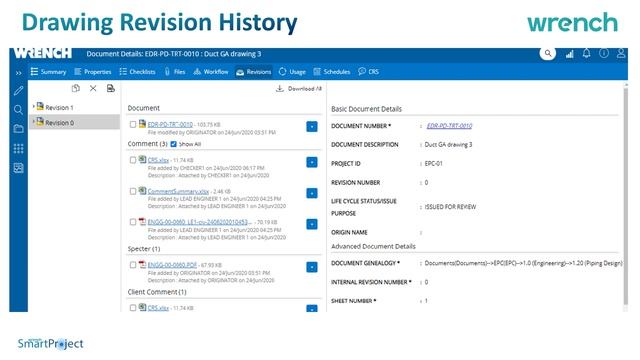Click the export document icon above revisions
Screen dimensions: 640x360
click(x=111, y=88)
